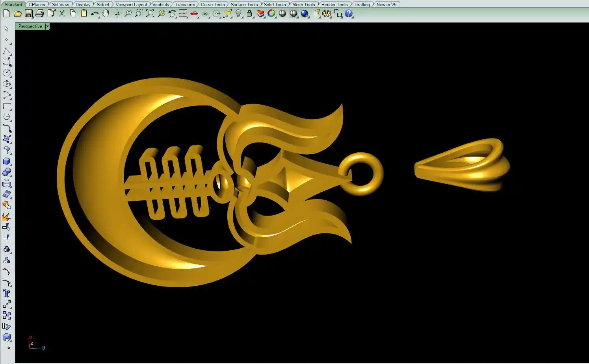Switch to the Surface Tools tab

click(244, 5)
